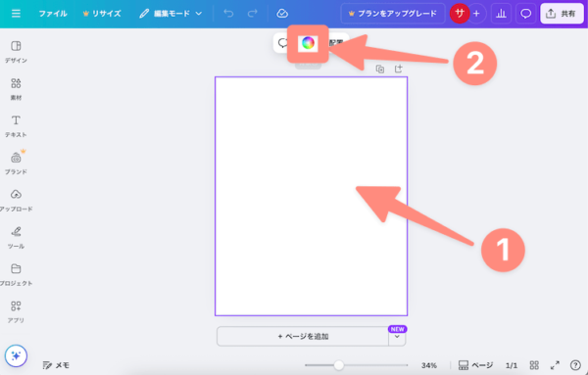Open the リサイズ option
Image resolution: width=588 pixels, height=375 pixels.
coord(102,14)
